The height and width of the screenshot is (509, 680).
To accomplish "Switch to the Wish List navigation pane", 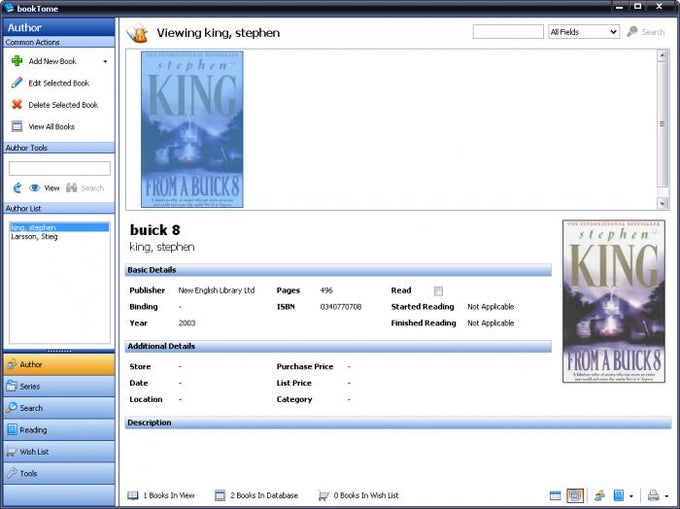I will pyautogui.click(x=59, y=451).
